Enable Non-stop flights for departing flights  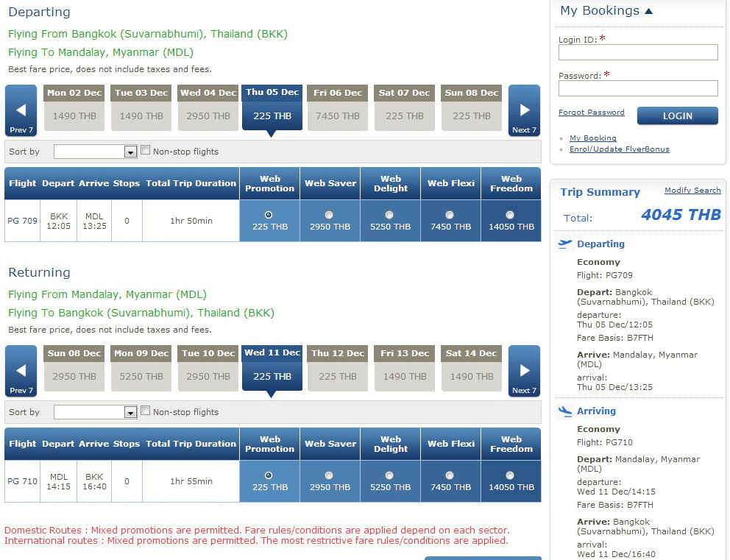tap(146, 150)
